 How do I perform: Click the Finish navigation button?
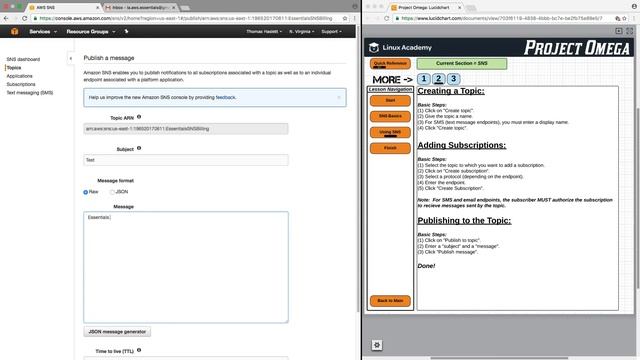[x=390, y=148]
